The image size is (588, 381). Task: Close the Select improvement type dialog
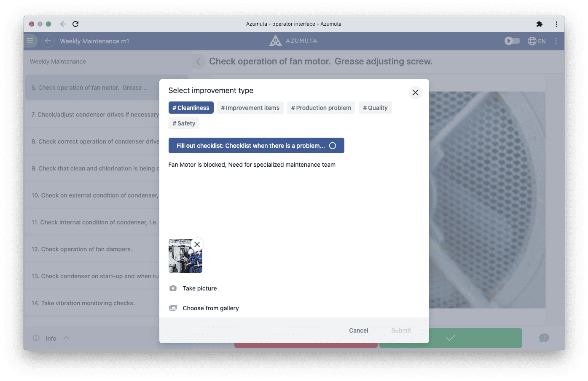[x=415, y=92]
